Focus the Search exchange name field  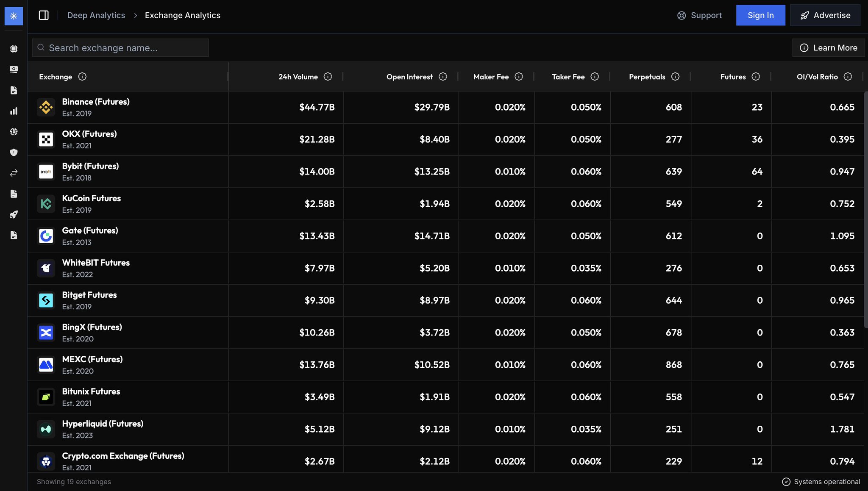tap(120, 48)
